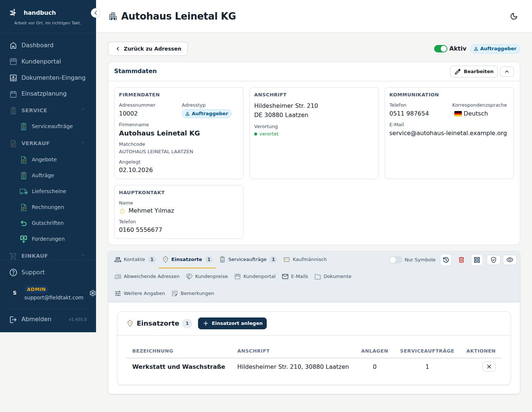Image resolution: width=532 pixels, height=412 pixels.
Task: Open Einsatzplanung calendar in sidebar
Action: 48,94
